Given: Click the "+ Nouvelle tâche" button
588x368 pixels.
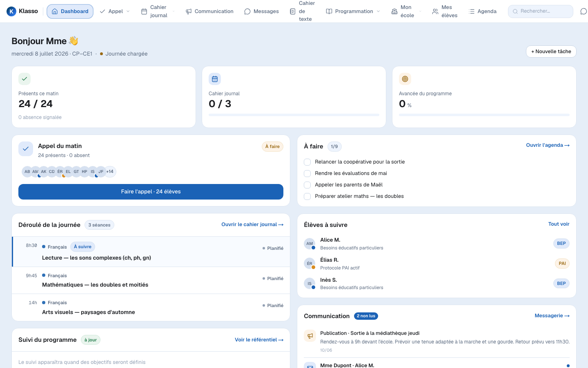Looking at the screenshot, I should [551, 52].
